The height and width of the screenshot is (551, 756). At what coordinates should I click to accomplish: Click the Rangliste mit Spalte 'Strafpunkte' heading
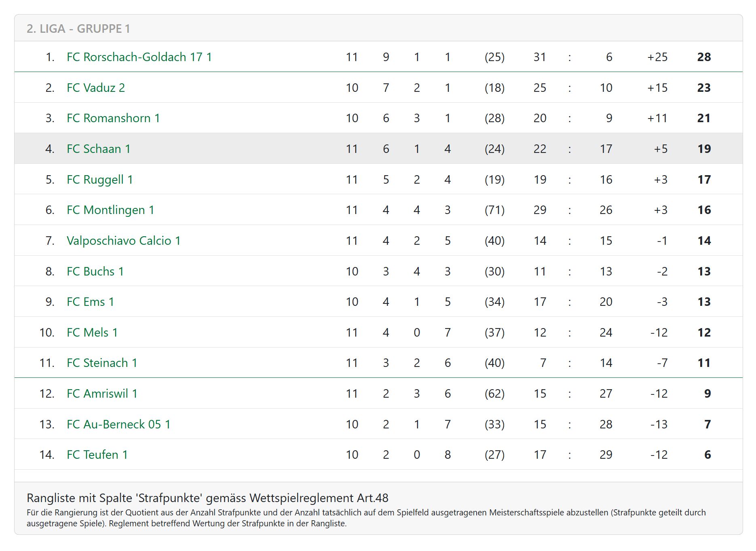(x=207, y=498)
